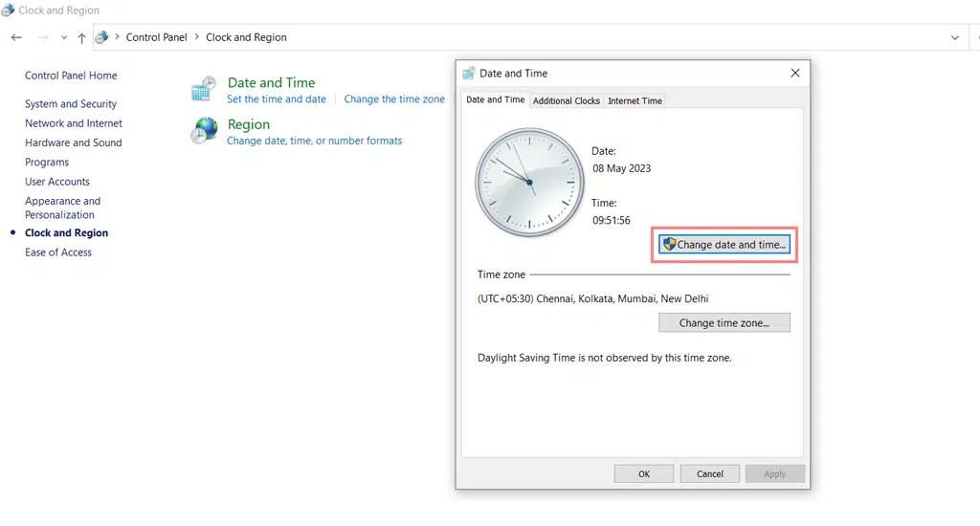Click the Control Panel icon in address bar
The height and width of the screenshot is (526, 980).
click(x=102, y=37)
